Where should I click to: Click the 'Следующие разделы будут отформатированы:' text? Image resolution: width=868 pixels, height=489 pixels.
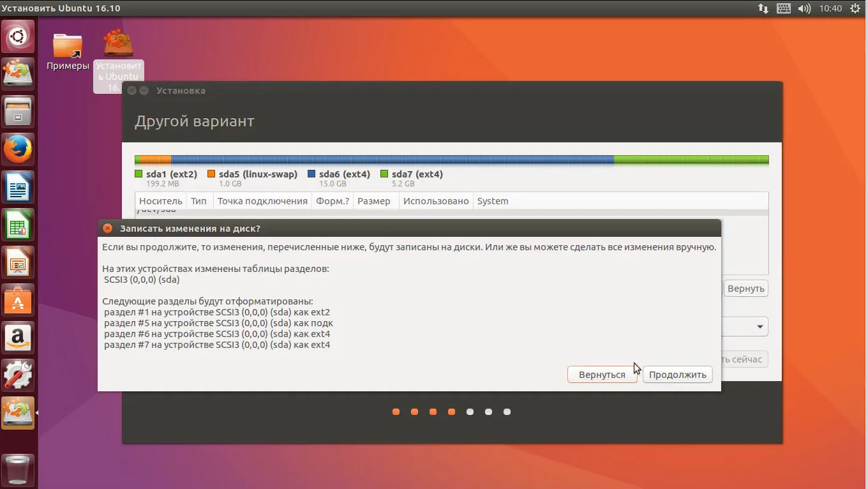tap(208, 301)
